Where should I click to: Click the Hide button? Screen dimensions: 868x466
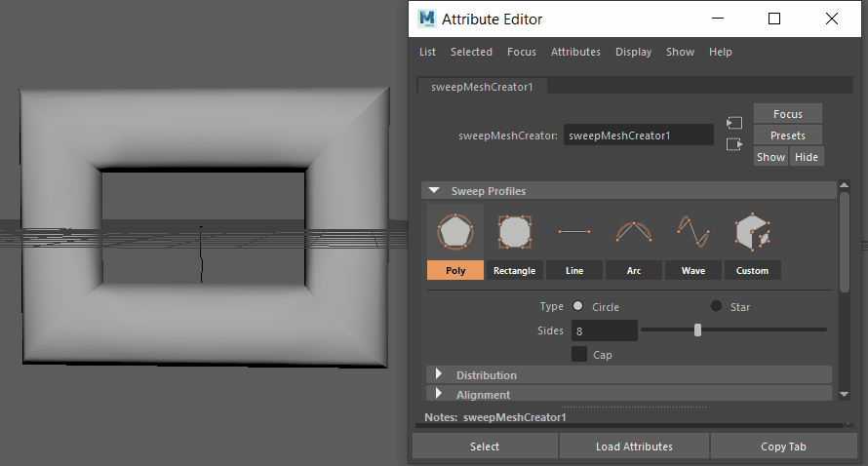[807, 157]
